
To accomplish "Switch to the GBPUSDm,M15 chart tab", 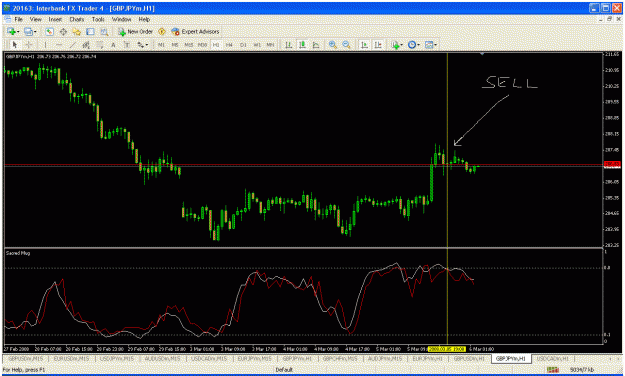I will [26, 359].
